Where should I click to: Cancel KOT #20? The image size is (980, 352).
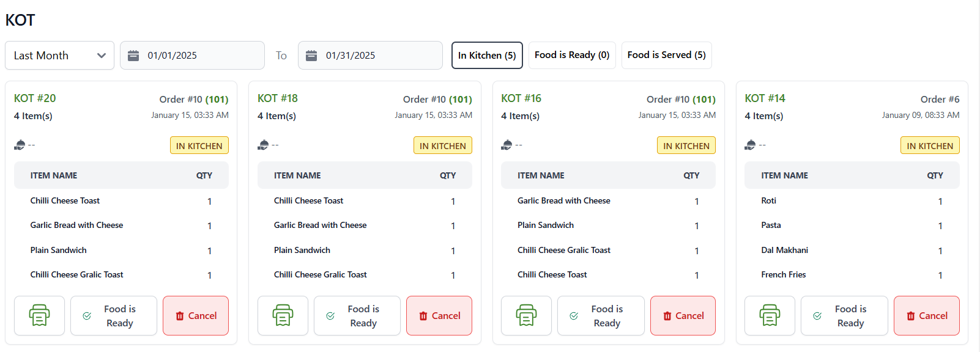point(196,316)
